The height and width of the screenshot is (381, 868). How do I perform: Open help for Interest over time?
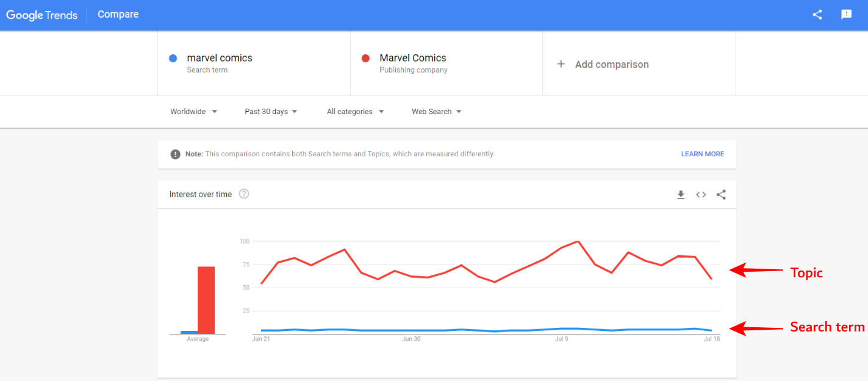244,194
